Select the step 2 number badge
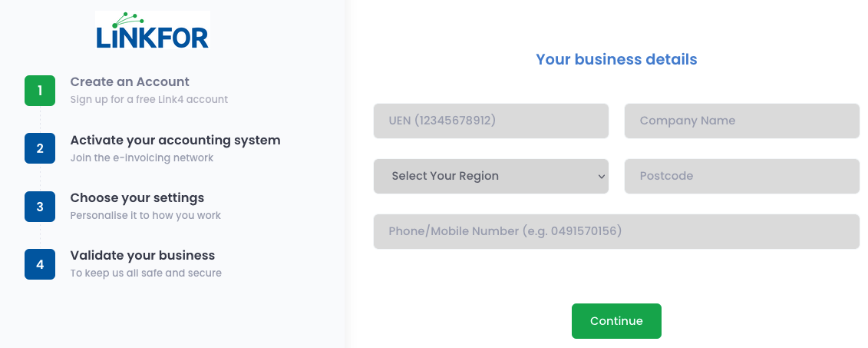This screenshot has width=868, height=348. pyautogui.click(x=40, y=148)
